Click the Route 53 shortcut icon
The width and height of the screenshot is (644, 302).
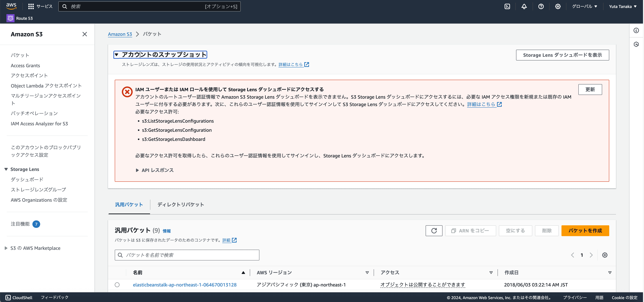pos(10,18)
